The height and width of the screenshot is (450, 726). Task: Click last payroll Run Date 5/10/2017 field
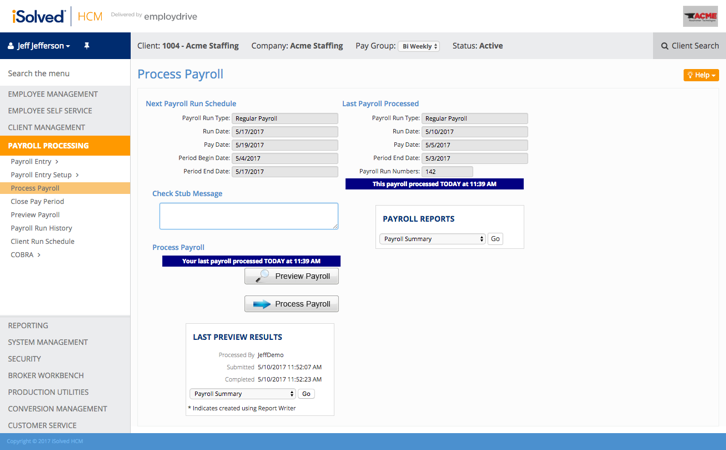coord(475,131)
